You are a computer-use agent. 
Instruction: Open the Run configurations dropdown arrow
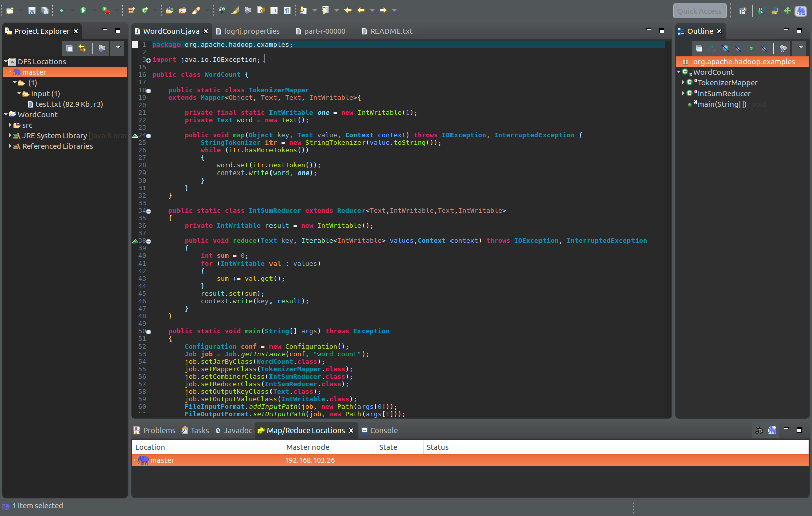[94, 10]
